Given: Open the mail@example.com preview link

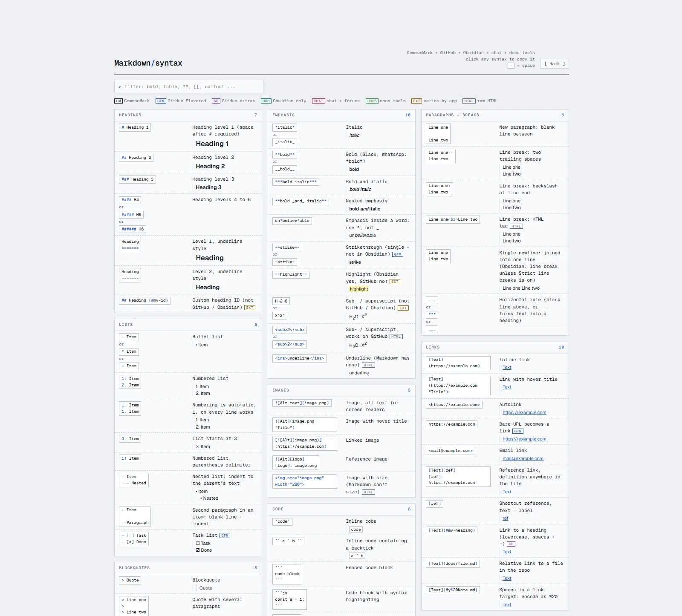Looking at the screenshot, I should click(523, 459).
